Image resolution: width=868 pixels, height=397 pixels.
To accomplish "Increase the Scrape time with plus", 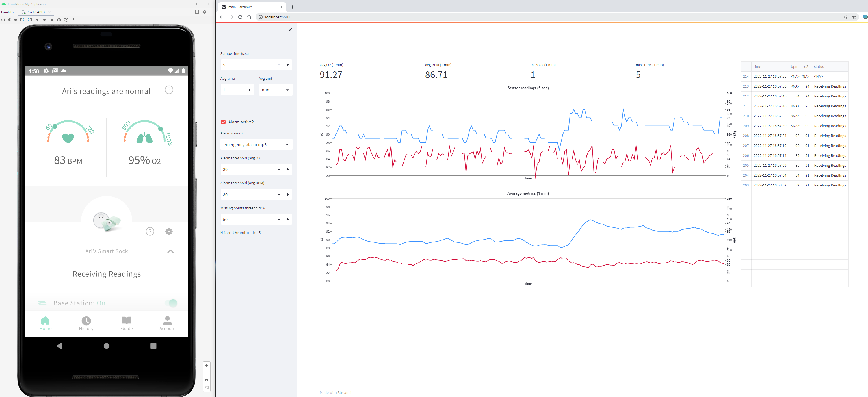I will tap(287, 65).
